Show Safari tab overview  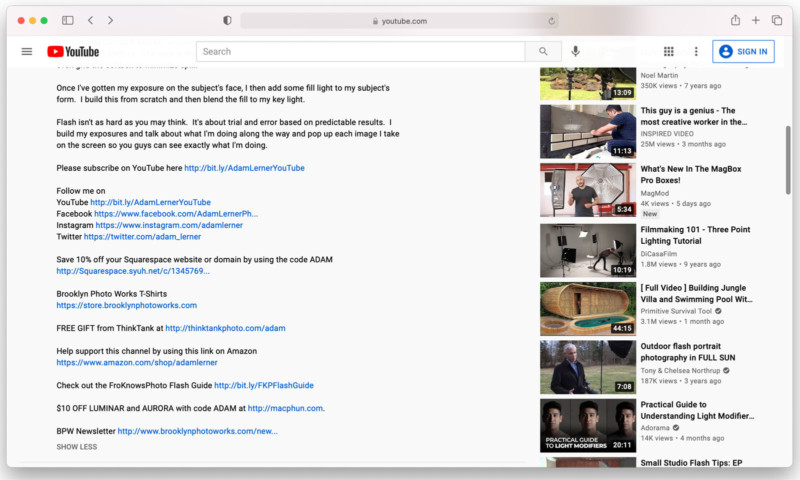click(x=777, y=20)
